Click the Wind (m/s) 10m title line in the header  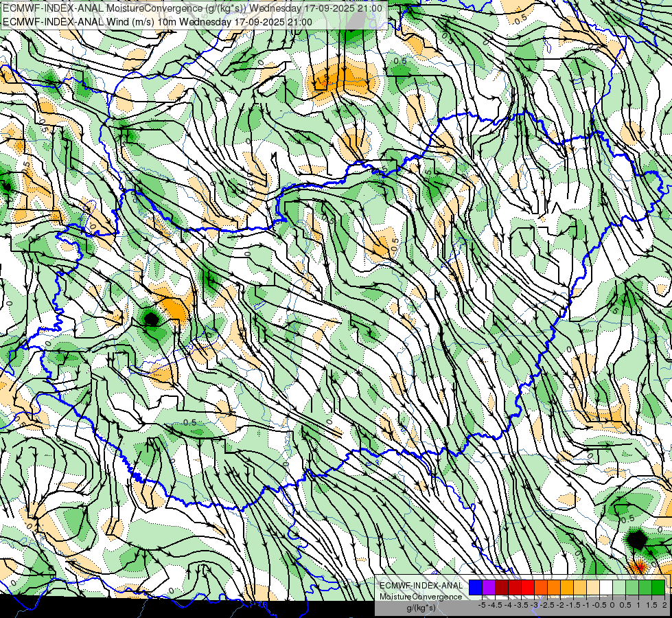pyautogui.click(x=157, y=22)
